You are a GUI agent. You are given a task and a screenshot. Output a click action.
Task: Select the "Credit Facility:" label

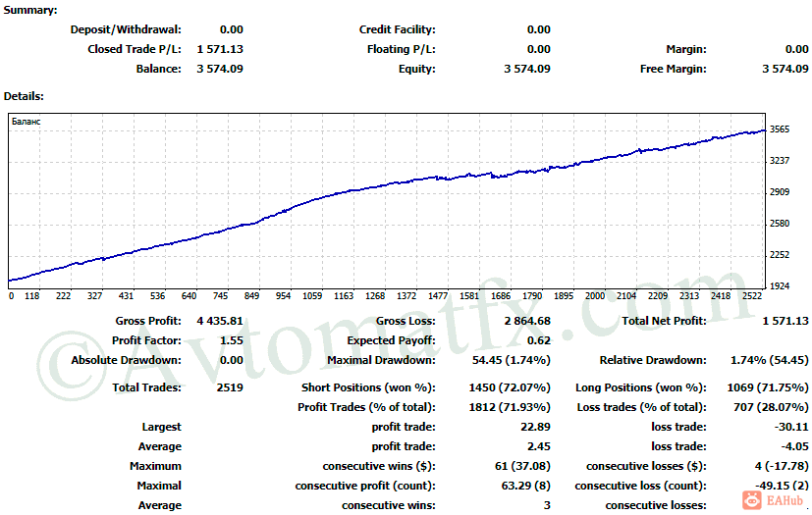click(398, 29)
